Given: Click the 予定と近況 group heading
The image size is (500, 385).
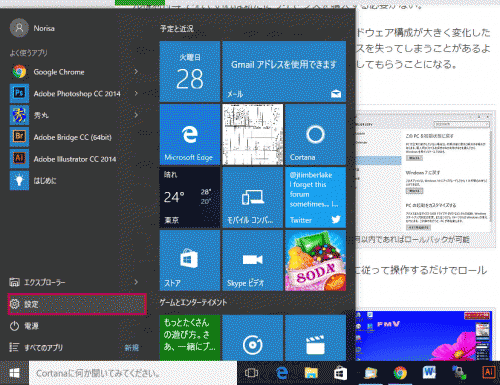Looking at the screenshot, I should coord(177,29).
